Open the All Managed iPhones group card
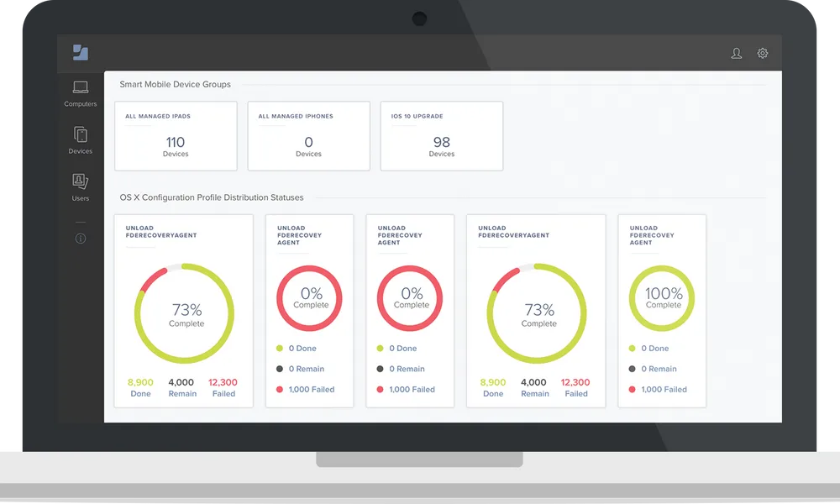The height and width of the screenshot is (504, 840). click(x=308, y=136)
